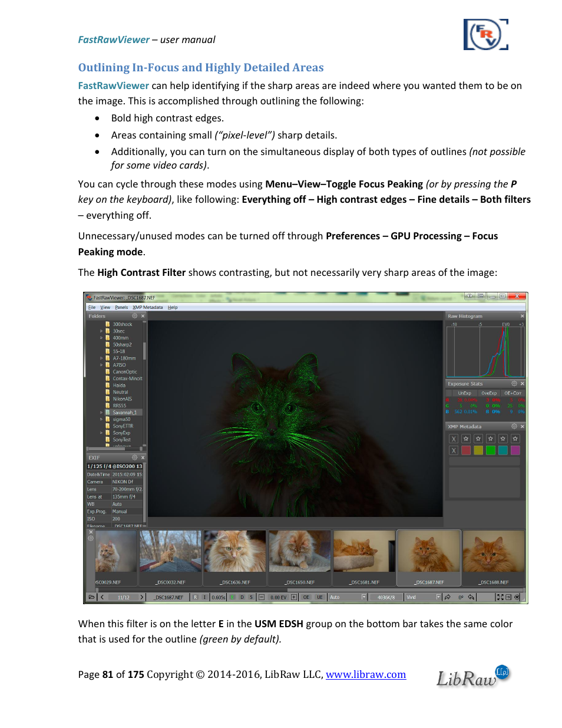Set rating to five stars
The image size is (562, 728).
pos(515,439)
